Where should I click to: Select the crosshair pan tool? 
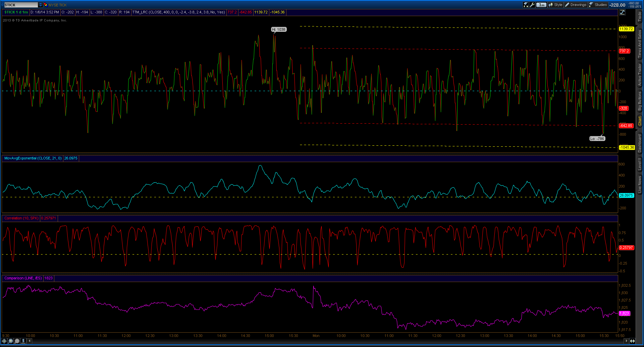(4, 341)
